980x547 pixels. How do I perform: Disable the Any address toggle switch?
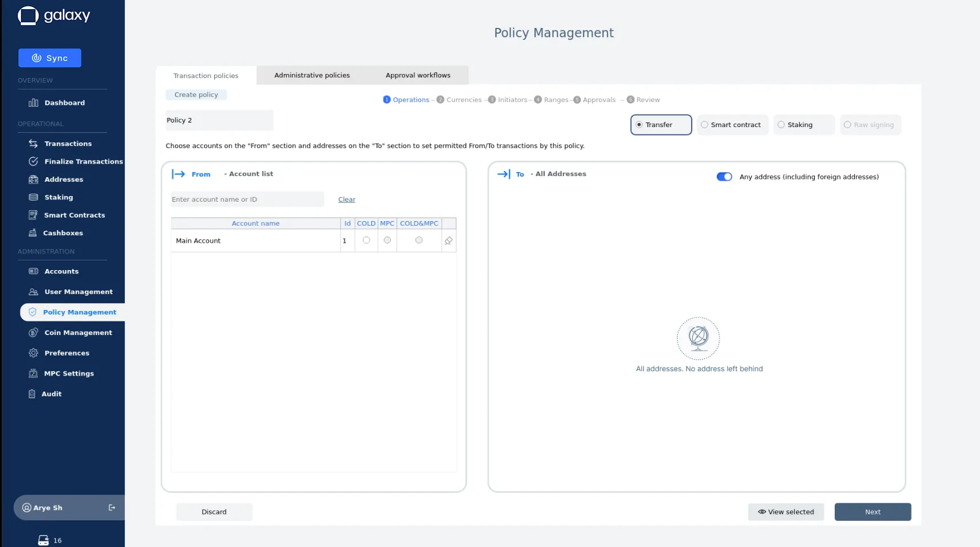pos(724,177)
